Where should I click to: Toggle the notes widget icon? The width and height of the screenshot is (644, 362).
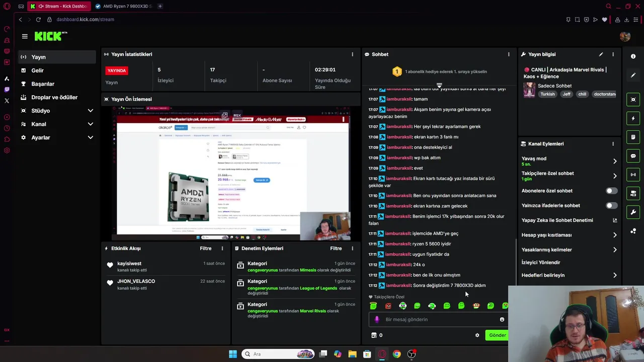point(633,137)
